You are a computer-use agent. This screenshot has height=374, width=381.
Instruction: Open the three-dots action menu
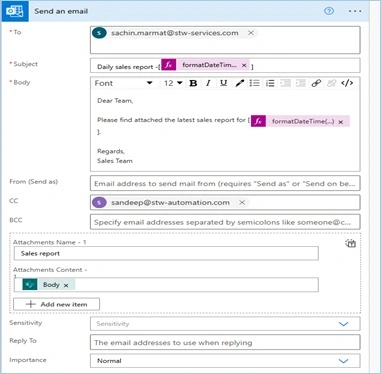(x=355, y=11)
